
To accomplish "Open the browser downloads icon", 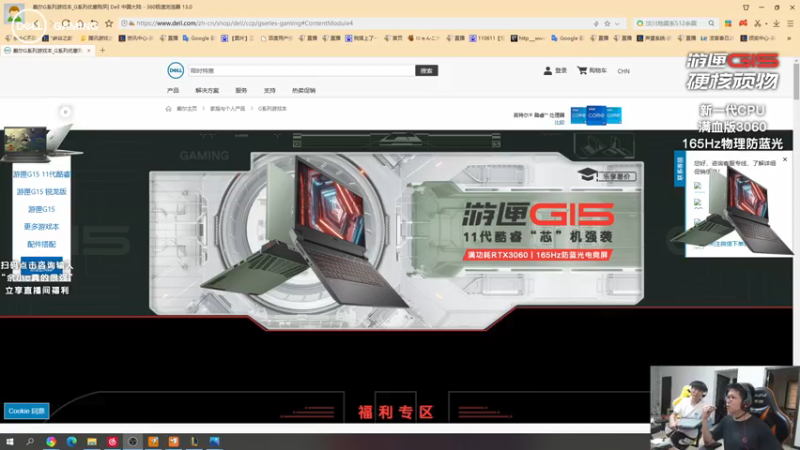I will 776,23.
